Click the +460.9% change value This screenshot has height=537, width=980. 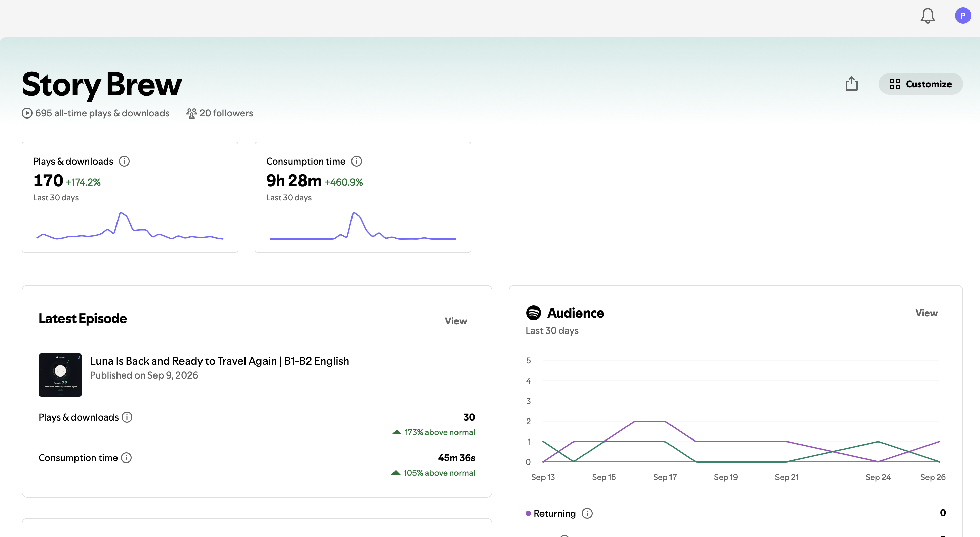pos(343,182)
